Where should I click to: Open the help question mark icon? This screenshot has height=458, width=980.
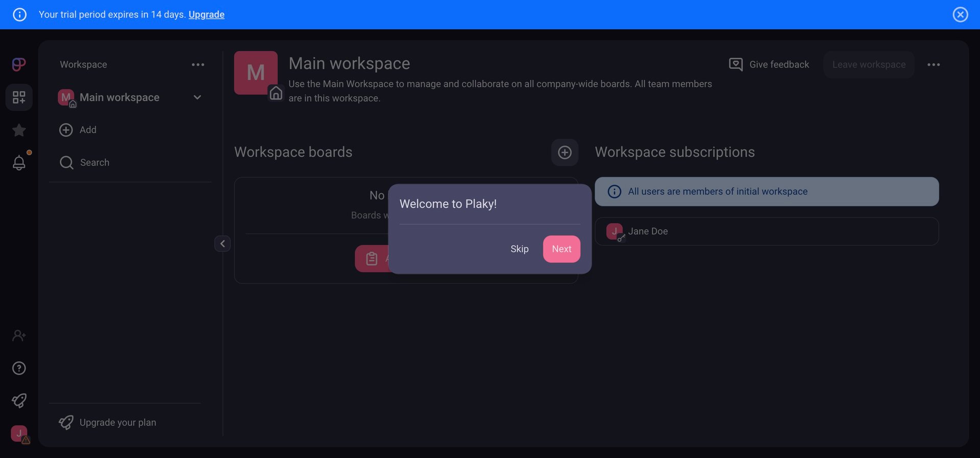(x=19, y=368)
